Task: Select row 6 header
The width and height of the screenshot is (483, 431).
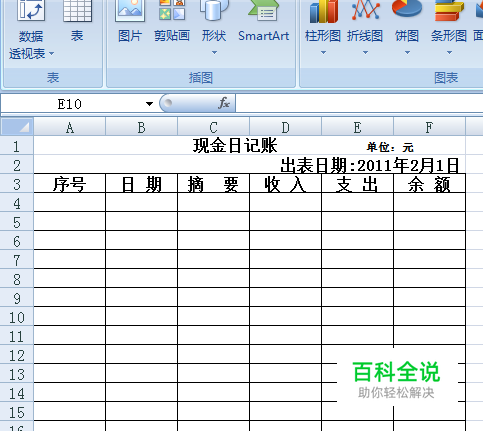Action: [x=17, y=241]
